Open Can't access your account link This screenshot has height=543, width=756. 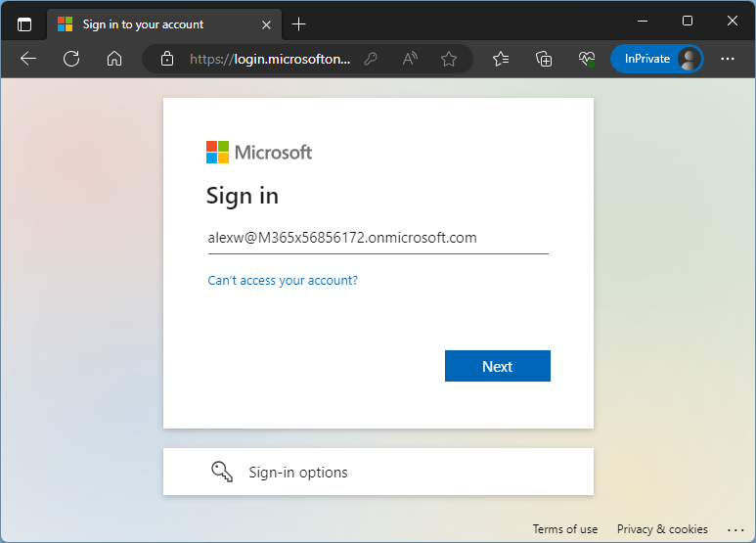coord(283,280)
